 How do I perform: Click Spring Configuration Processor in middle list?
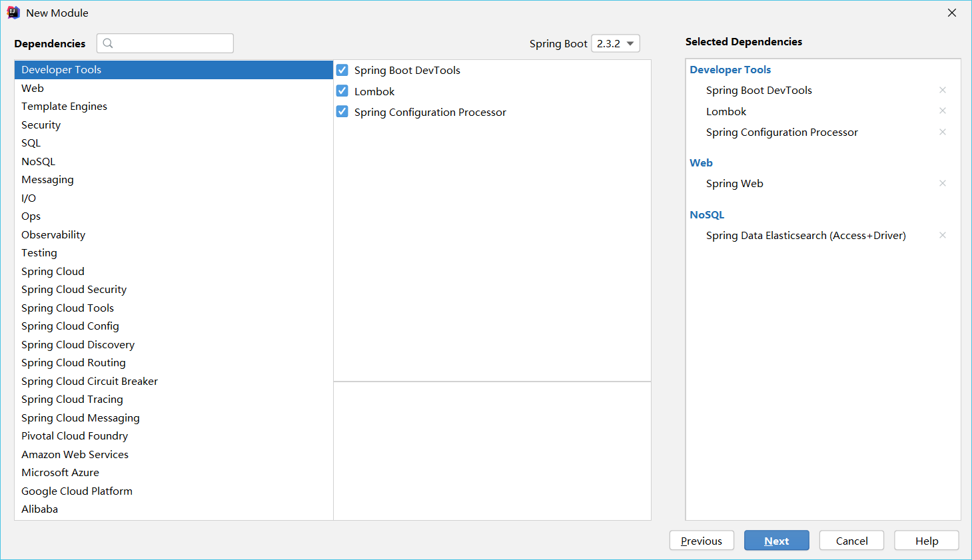pyautogui.click(x=430, y=112)
